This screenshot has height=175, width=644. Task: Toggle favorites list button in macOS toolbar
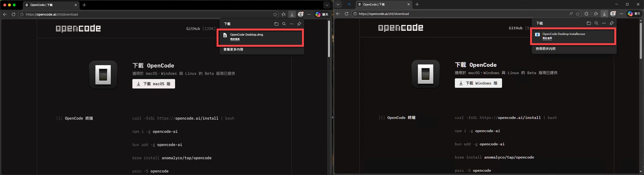pos(283,14)
